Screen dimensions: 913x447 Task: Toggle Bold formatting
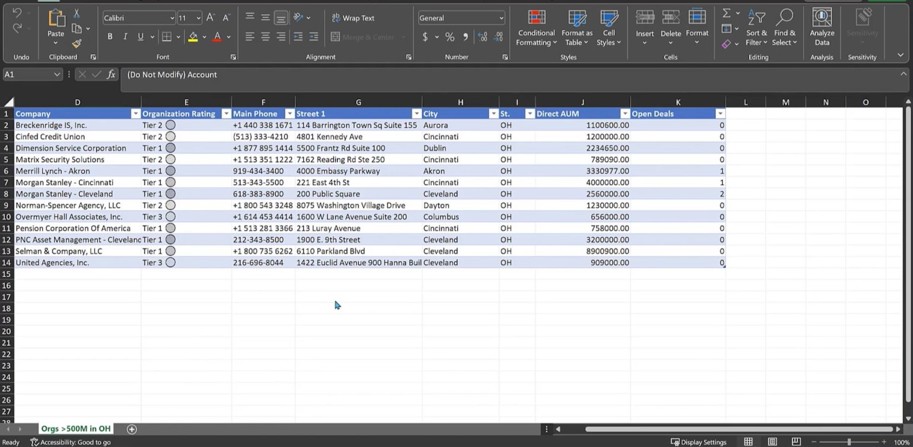(109, 37)
